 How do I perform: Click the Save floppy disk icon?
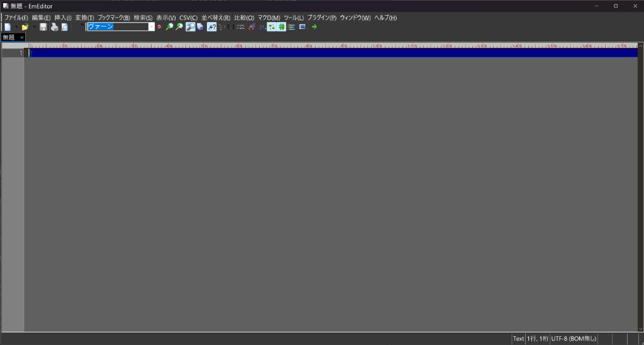pos(43,27)
